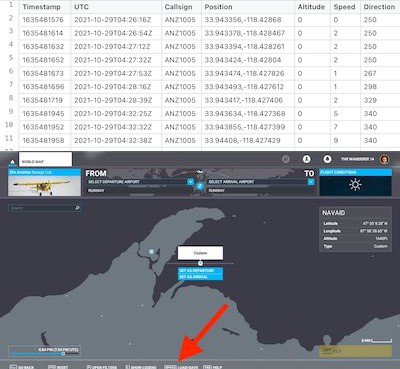Select timestamp cell 1635481576
This screenshot has width=400, height=369.
click(x=45, y=20)
